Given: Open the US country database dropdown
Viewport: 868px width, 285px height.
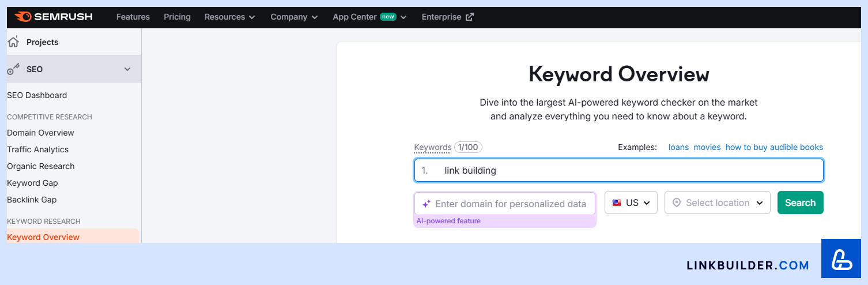Looking at the screenshot, I should (x=631, y=203).
